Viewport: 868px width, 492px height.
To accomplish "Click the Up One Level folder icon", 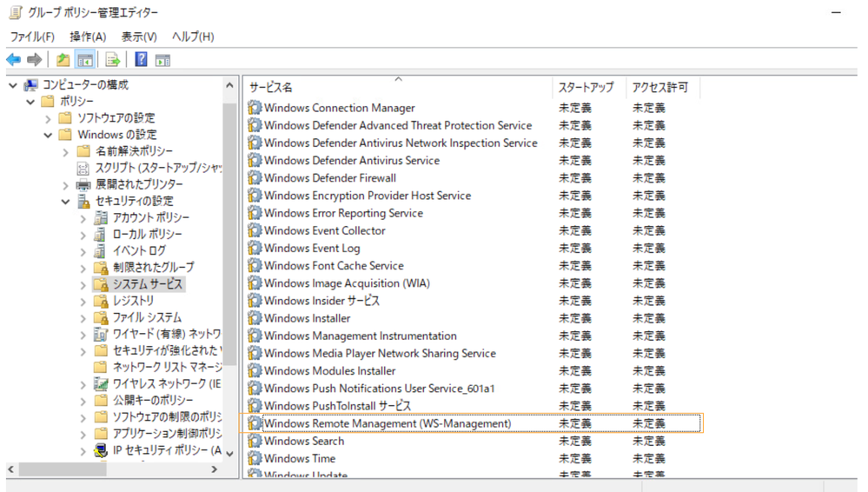I will 63,60.
